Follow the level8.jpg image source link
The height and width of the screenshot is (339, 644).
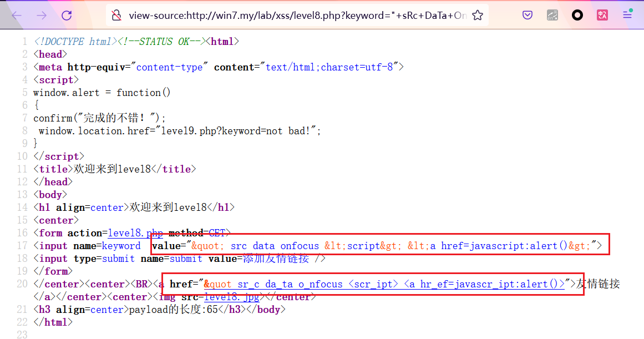(x=232, y=297)
